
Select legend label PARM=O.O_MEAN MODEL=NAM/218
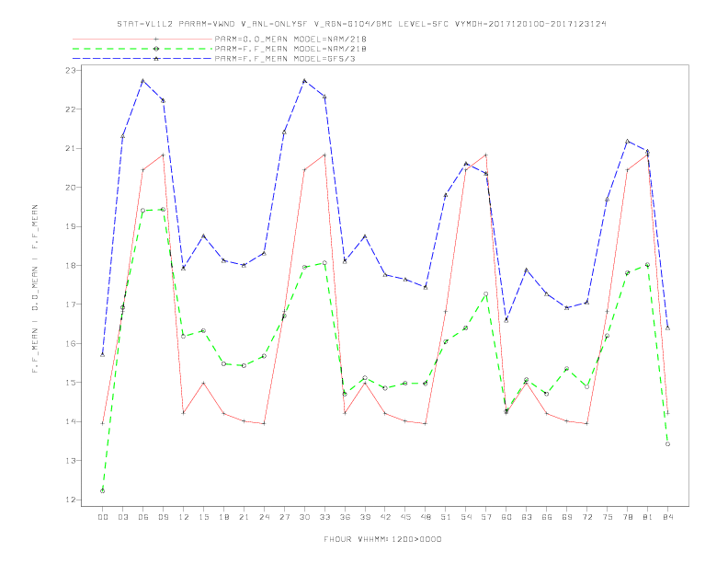(x=290, y=39)
